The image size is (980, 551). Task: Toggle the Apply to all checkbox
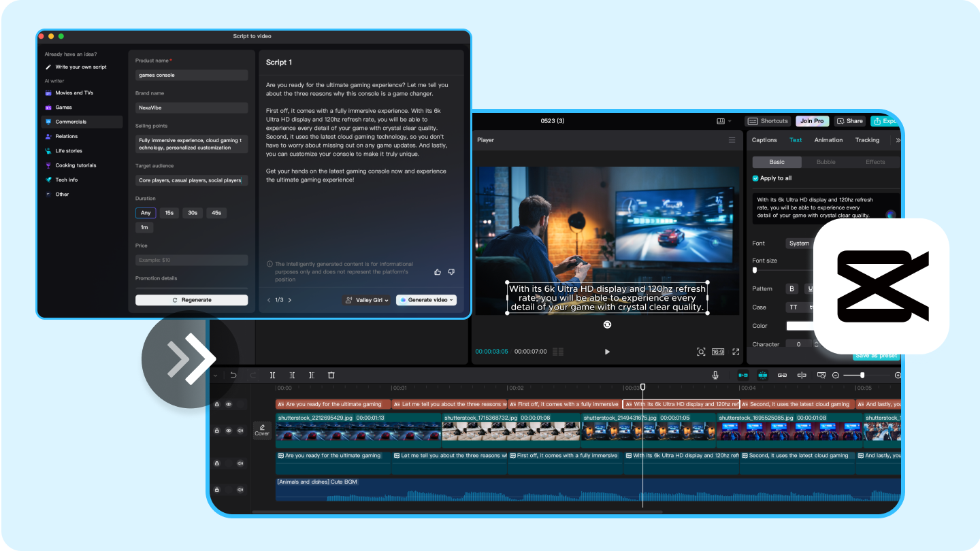tap(755, 178)
